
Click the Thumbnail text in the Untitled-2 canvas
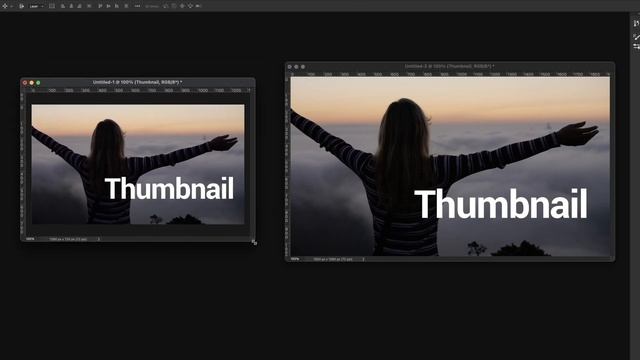501,204
